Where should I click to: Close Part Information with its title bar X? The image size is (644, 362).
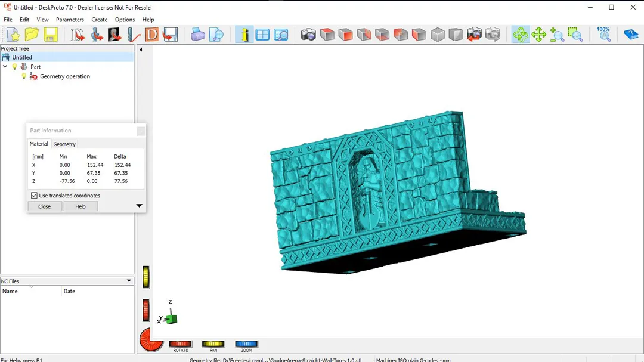[x=141, y=131]
